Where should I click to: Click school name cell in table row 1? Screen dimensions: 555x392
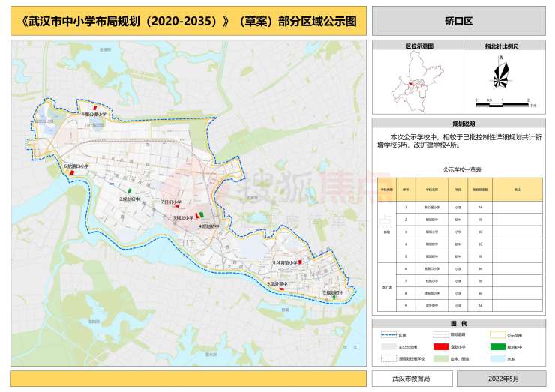point(432,208)
